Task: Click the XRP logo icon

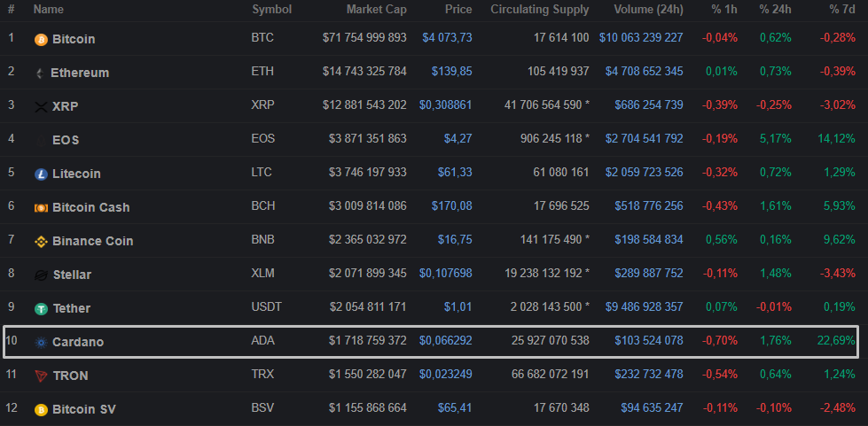Action: [41, 106]
